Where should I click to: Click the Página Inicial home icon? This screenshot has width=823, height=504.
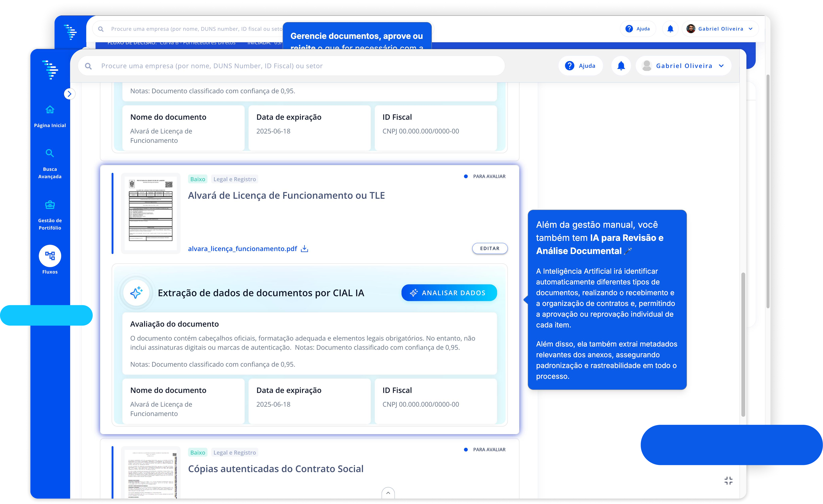[x=50, y=110]
